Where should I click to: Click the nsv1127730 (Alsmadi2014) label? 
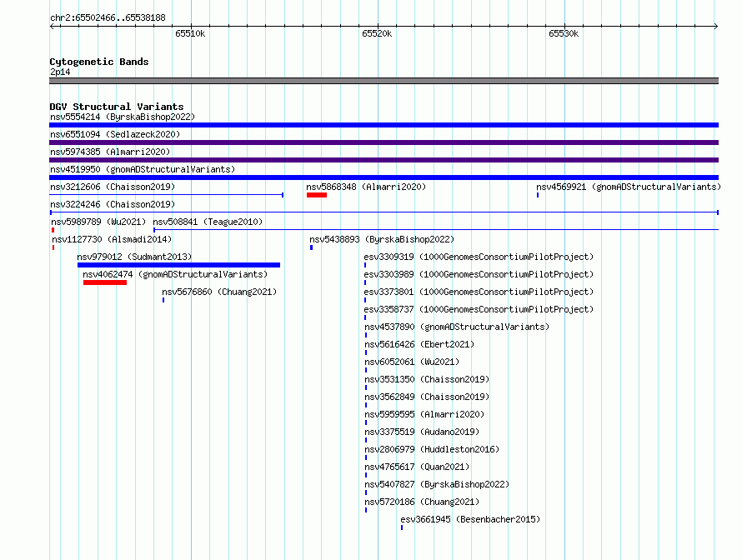pos(112,239)
